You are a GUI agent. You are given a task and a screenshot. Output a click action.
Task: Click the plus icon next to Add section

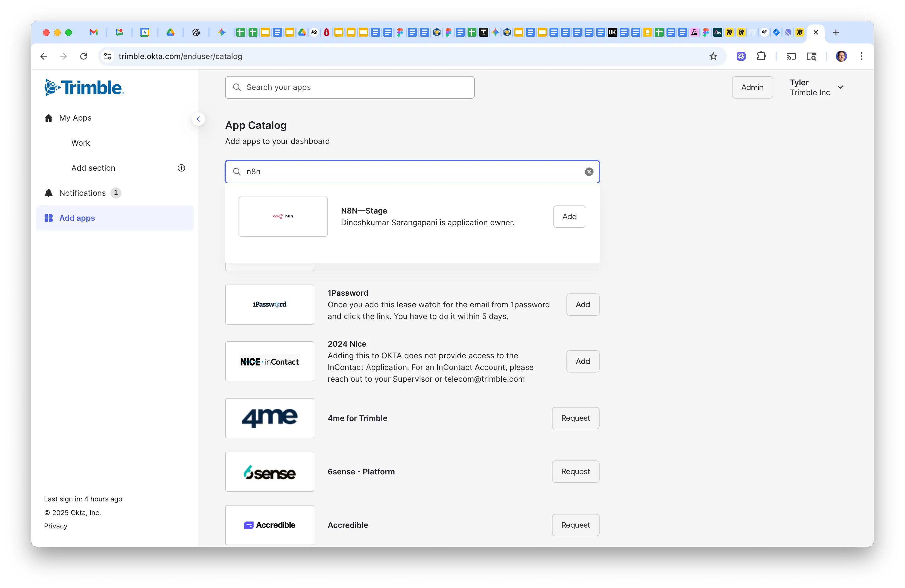181,168
